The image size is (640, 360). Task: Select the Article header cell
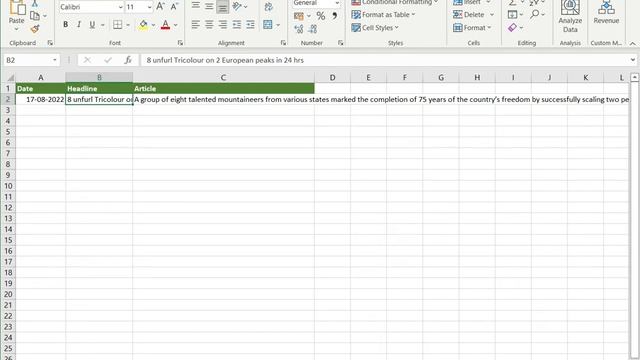224,89
